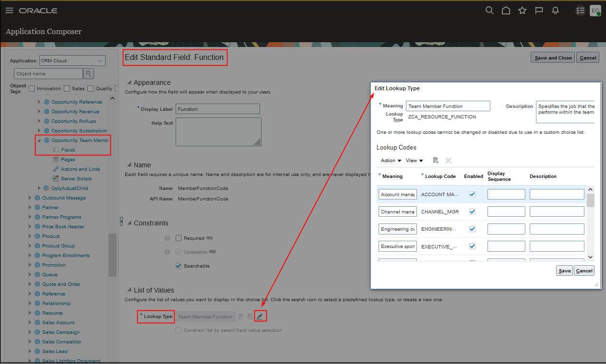This screenshot has width=606, height=364.
Task: Open the View menu in Lookup Codes
Action: [x=414, y=160]
